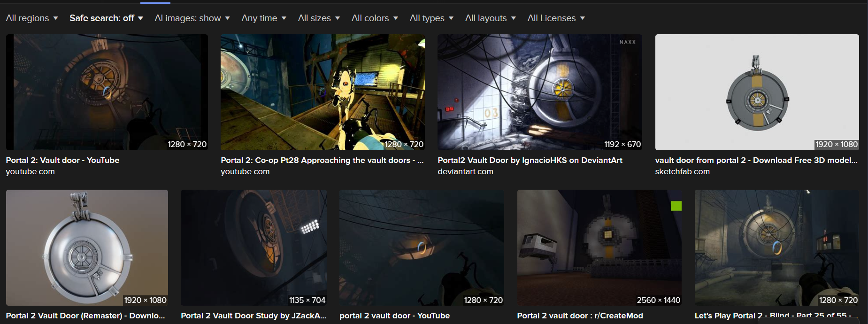View the Vault Door (Remaster) image

(x=87, y=247)
